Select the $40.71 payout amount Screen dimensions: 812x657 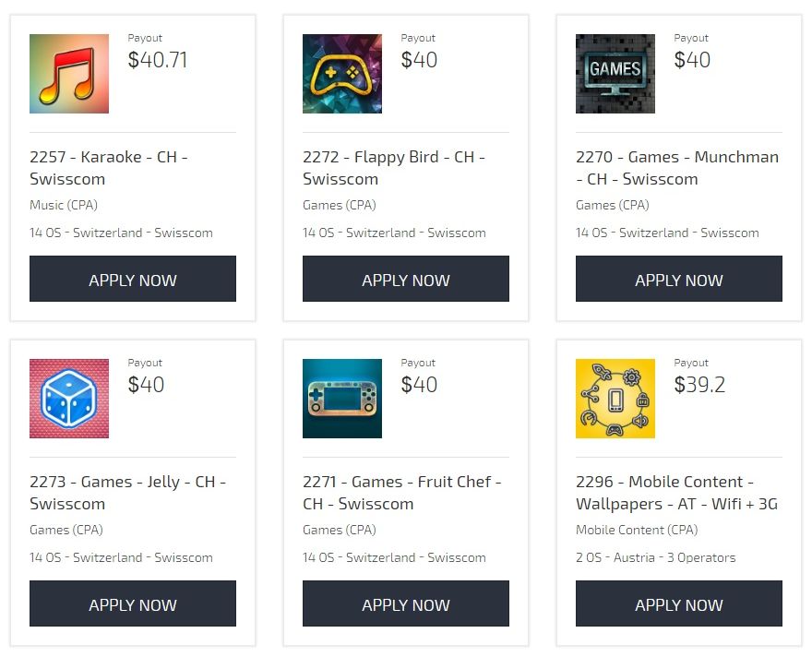[158, 60]
